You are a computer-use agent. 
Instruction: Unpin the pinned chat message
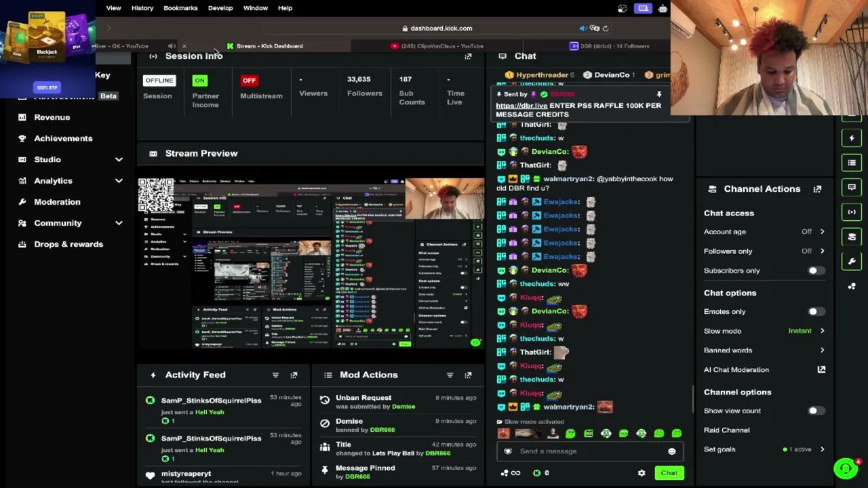658,94
